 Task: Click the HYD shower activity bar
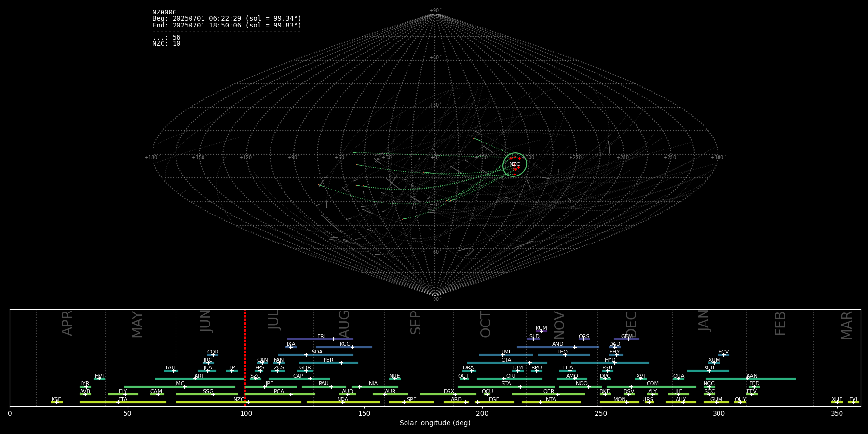click(x=610, y=363)
